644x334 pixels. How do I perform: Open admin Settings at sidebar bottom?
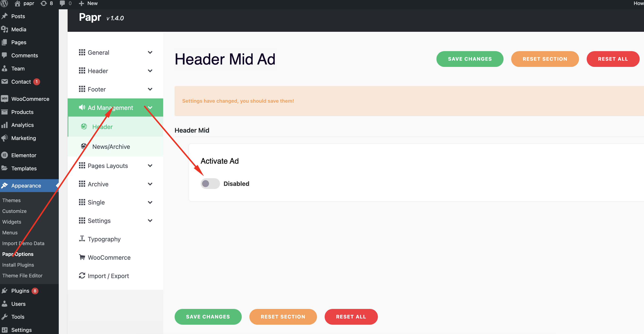[21, 330]
